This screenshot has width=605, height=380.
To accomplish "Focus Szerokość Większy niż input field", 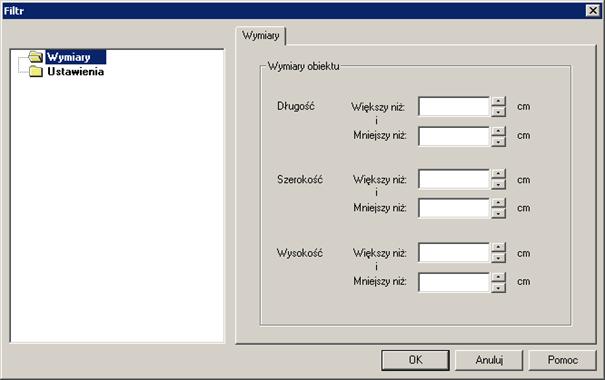I will tap(454, 179).
